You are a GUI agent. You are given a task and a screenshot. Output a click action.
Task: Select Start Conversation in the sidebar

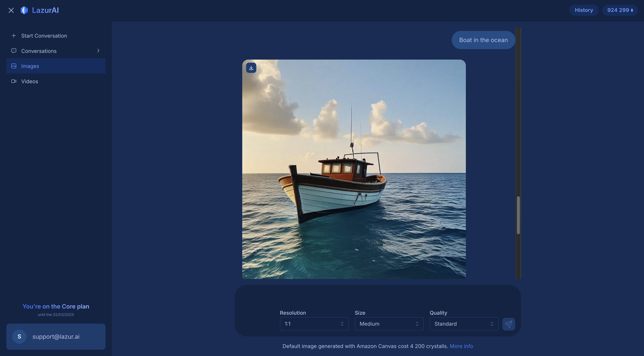pos(44,36)
